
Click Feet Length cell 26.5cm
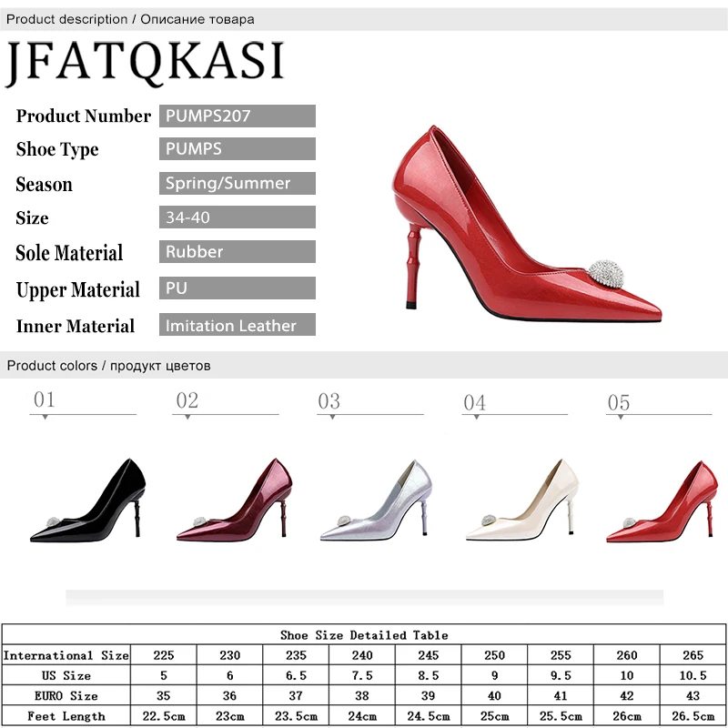coord(693,716)
